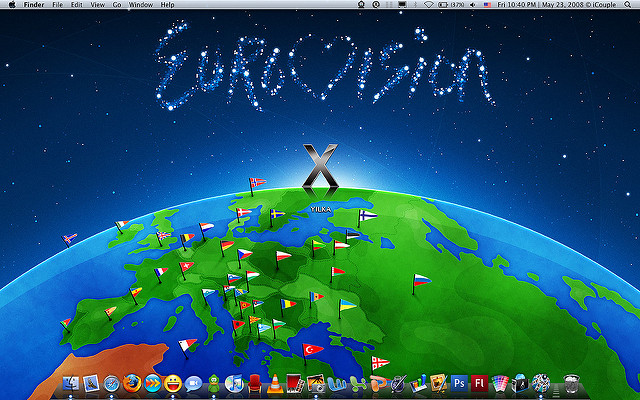Image resolution: width=640 pixels, height=400 pixels.
Task: Open the Go menu
Action: coord(117,5)
